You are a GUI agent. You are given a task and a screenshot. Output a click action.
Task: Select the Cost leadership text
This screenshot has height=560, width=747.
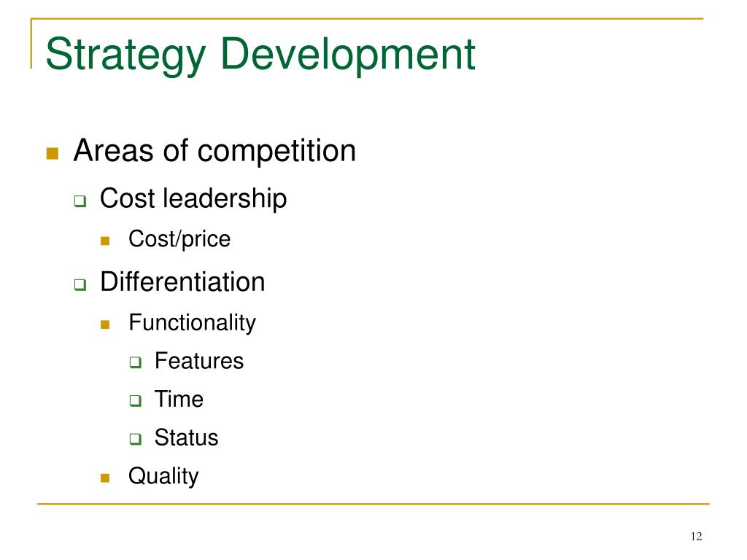click(193, 198)
